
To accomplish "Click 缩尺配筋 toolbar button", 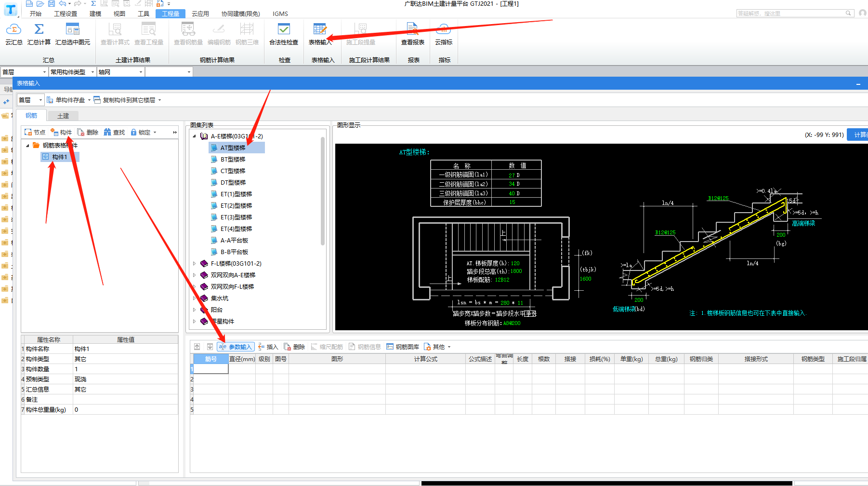I will 327,347.
